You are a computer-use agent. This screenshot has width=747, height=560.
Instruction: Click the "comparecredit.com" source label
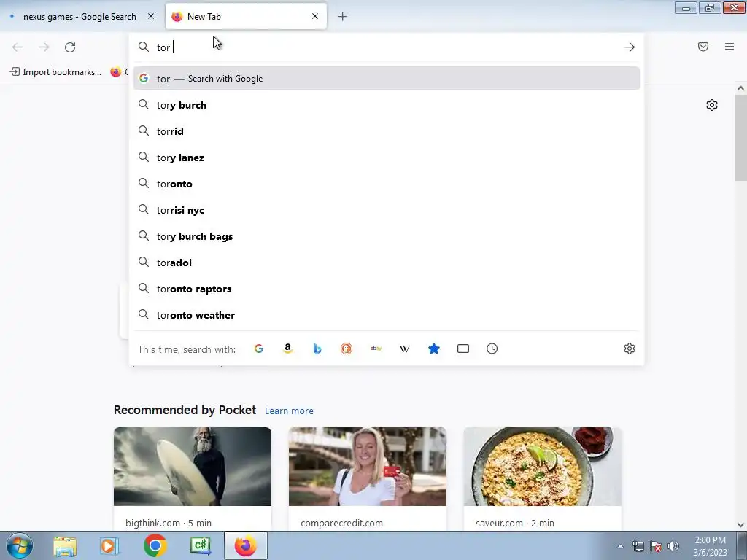pos(341,523)
